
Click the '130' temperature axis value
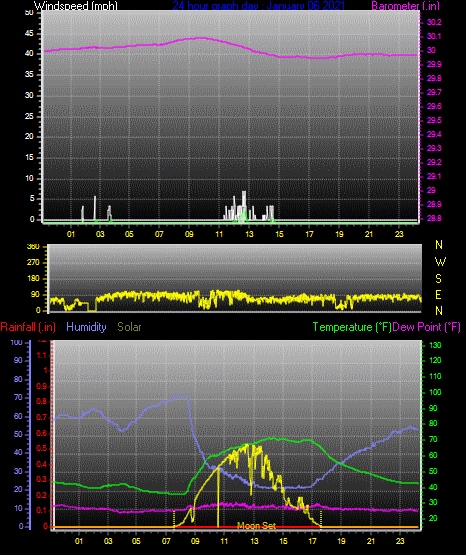(435, 345)
